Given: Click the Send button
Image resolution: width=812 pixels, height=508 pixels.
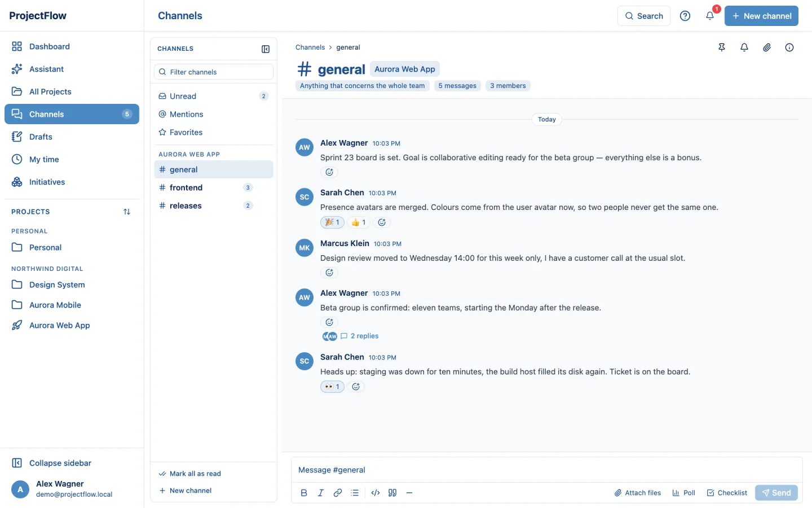Looking at the screenshot, I should tap(776, 493).
